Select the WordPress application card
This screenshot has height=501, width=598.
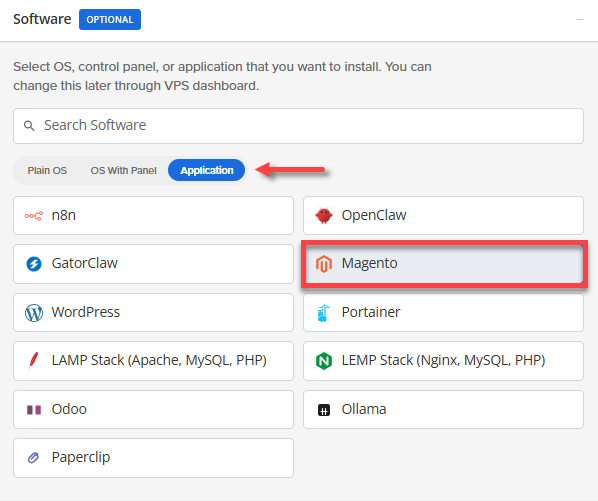(x=153, y=313)
